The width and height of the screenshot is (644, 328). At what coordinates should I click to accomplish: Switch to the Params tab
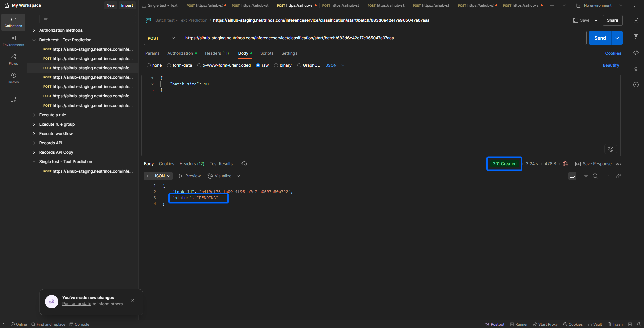tap(152, 53)
